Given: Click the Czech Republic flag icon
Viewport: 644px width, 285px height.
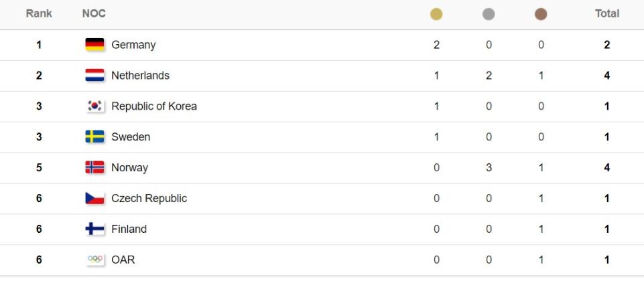Looking at the screenshot, I should (x=94, y=199).
